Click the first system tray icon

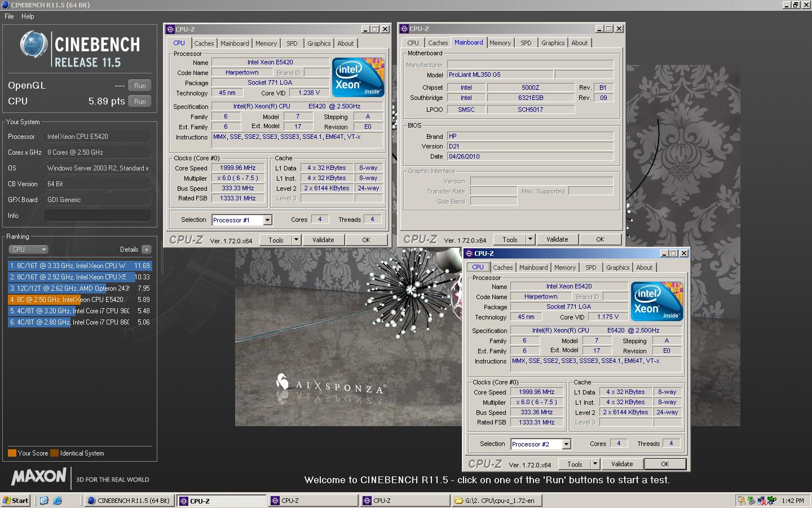[x=742, y=501]
